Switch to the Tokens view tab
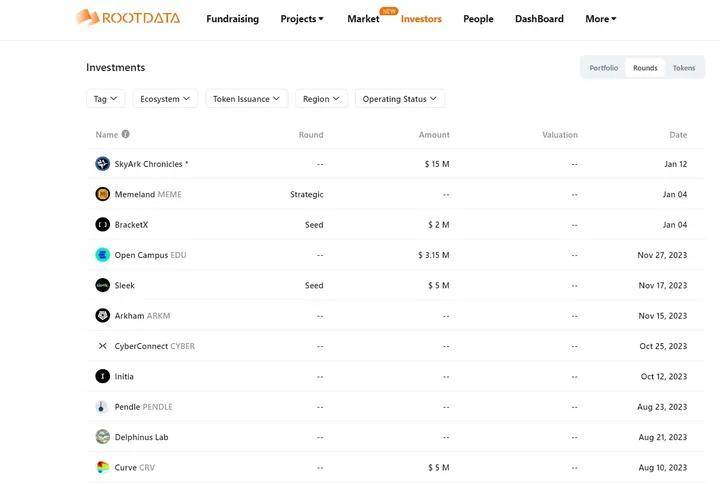The height and width of the screenshot is (484, 720). [684, 68]
